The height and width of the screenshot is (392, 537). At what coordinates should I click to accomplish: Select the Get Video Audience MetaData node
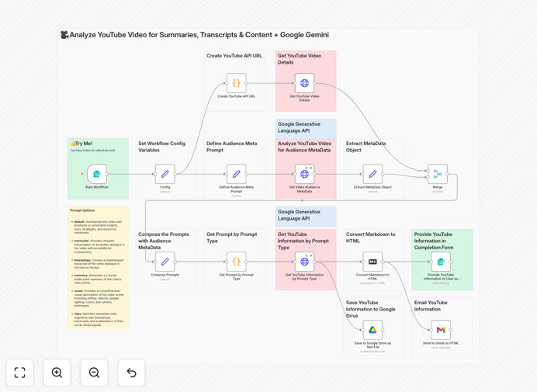pos(304,174)
